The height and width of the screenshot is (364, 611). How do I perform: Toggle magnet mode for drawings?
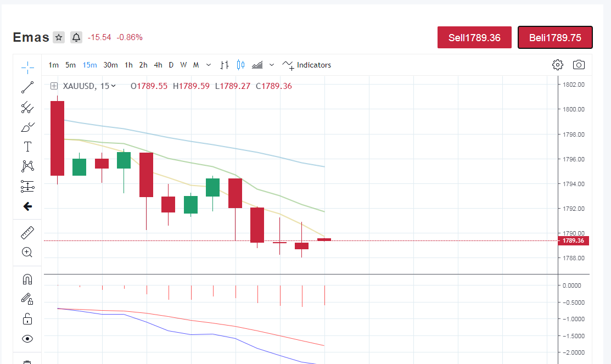click(27, 279)
